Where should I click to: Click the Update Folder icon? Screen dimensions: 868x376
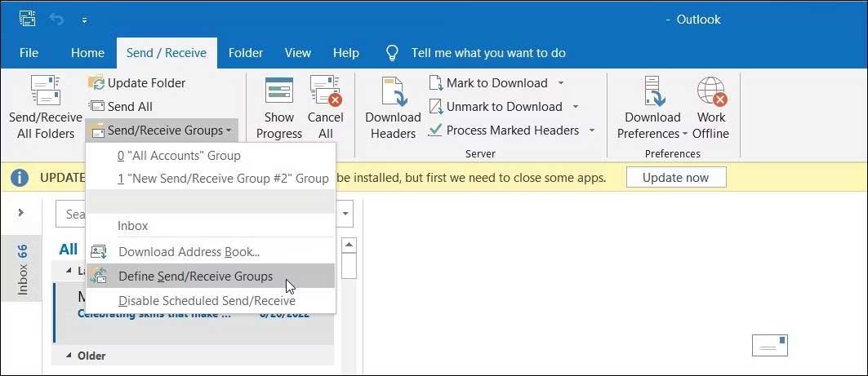click(96, 83)
